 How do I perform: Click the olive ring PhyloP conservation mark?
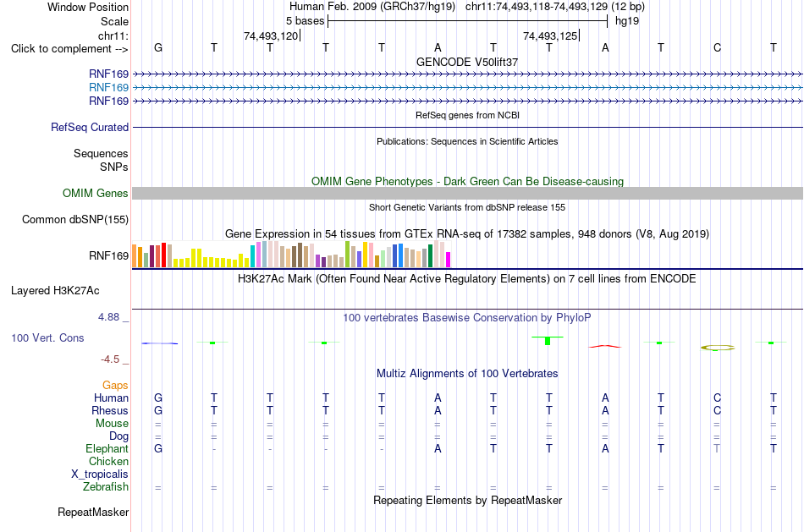pyautogui.click(x=718, y=348)
